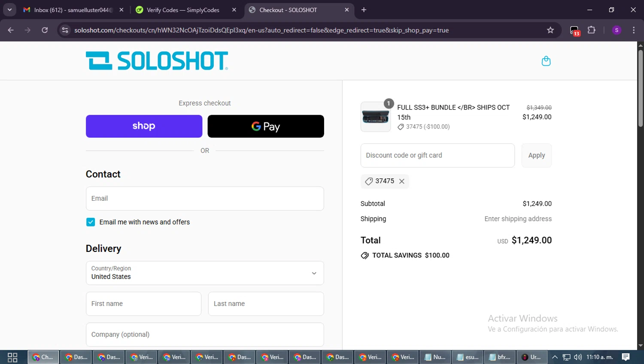
Task: Open a new browser tab
Action: pyautogui.click(x=364, y=9)
